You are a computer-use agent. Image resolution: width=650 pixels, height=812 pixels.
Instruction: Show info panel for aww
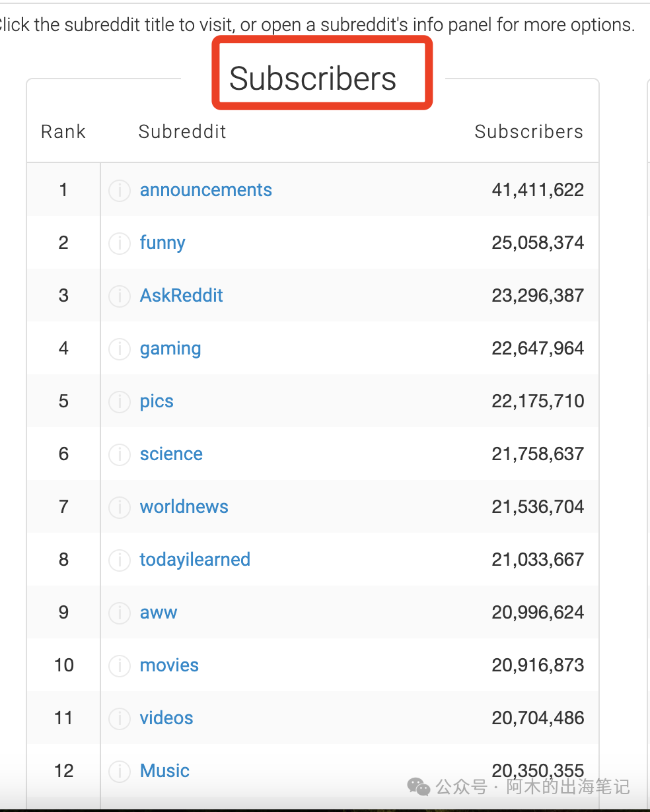pos(120,613)
